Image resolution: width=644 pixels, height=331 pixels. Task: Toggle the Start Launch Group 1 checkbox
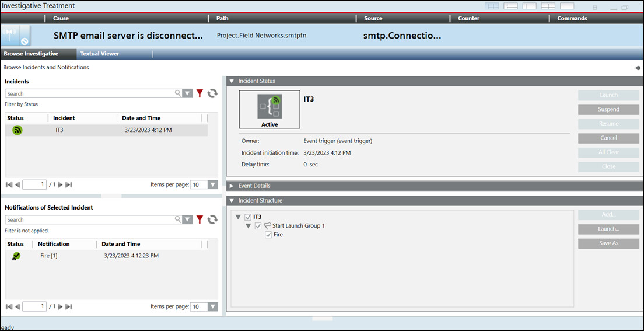coord(258,226)
